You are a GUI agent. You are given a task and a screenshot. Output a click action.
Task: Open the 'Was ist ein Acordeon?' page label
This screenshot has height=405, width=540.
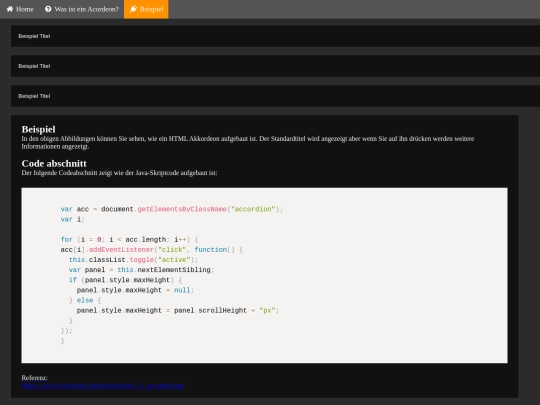point(87,9)
